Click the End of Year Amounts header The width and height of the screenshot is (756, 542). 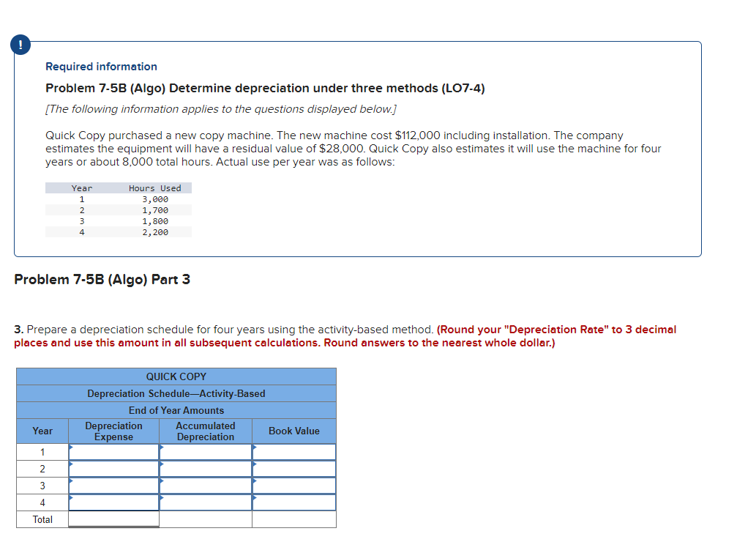coord(176,410)
